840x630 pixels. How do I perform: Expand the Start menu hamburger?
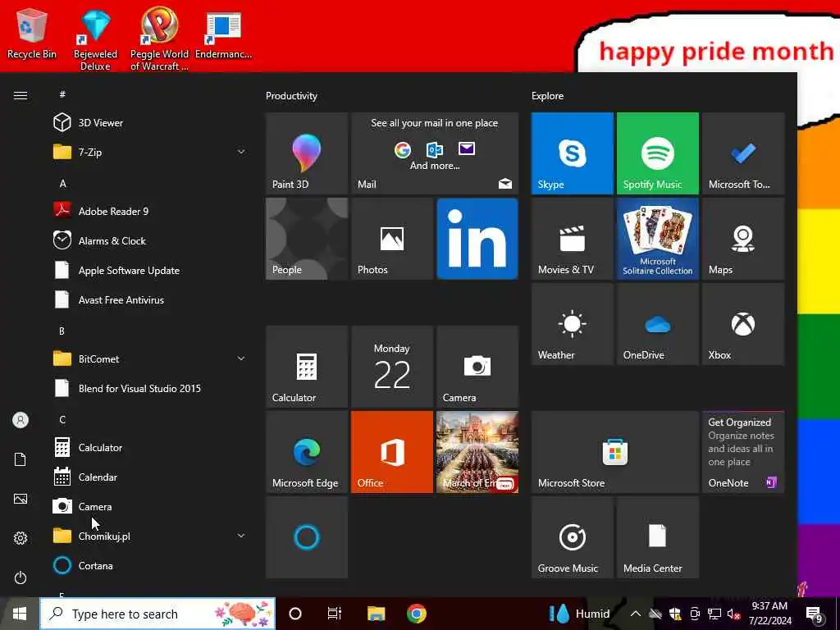click(x=21, y=95)
